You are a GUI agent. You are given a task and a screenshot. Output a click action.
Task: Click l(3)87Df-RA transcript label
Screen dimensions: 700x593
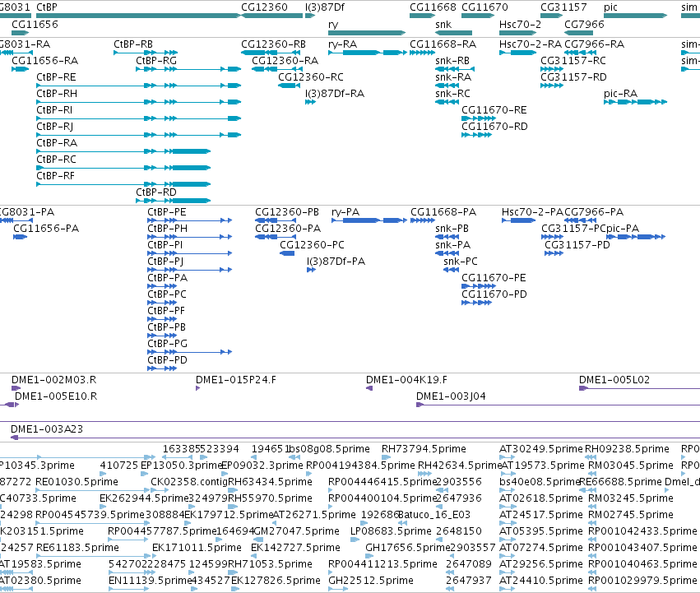point(335,94)
